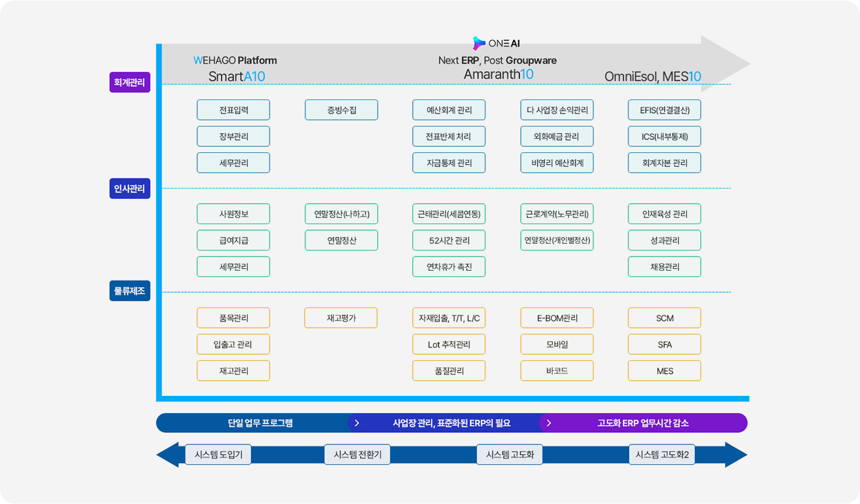This screenshot has height=504, width=860.
Task: Click the 사원정보 box
Action: 233,214
